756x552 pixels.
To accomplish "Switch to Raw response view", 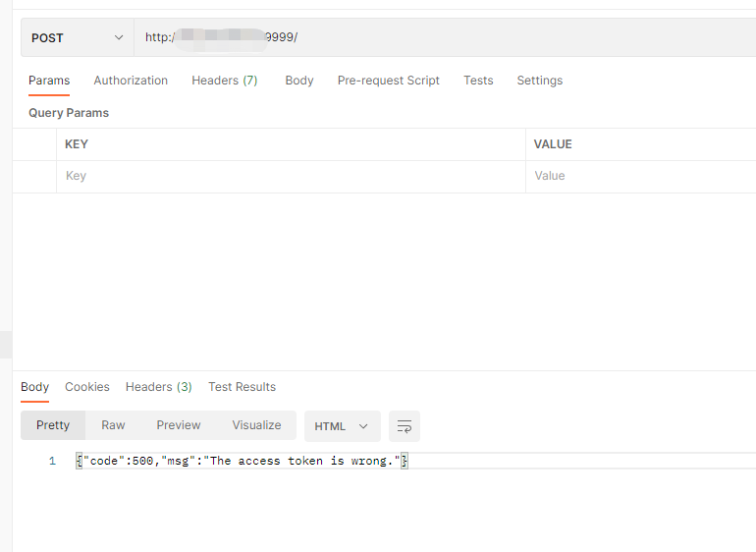I will 113,425.
